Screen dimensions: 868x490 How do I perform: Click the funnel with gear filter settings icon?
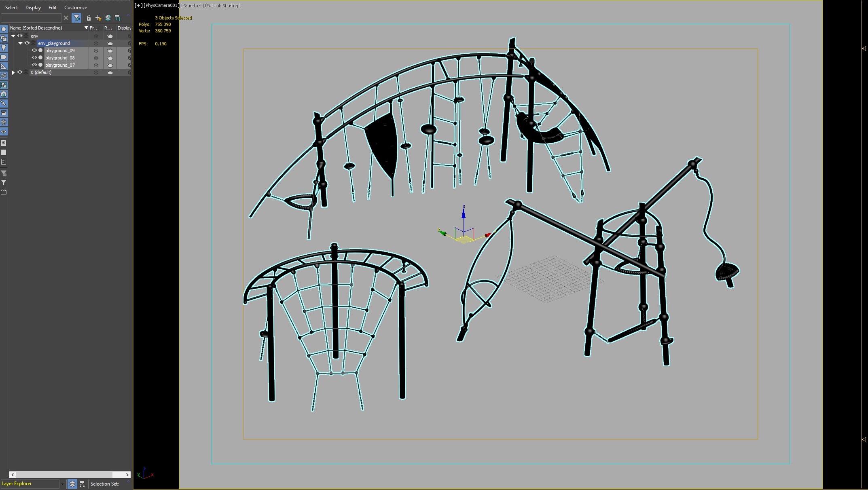click(4, 173)
